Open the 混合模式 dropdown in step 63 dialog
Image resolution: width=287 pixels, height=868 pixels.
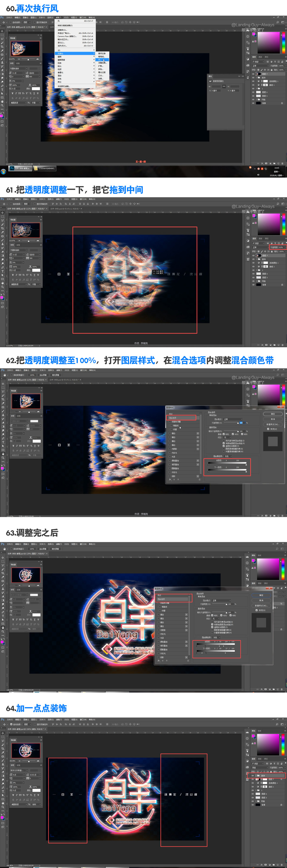[x=221, y=600]
